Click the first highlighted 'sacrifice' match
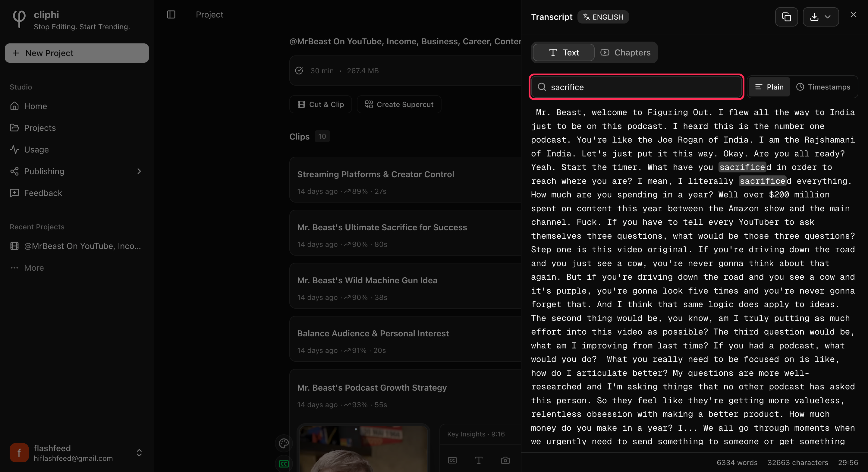Screen dimensions: 868x472 tap(742, 167)
